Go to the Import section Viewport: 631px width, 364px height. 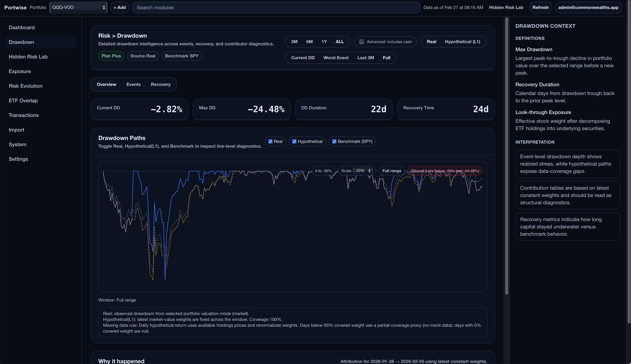pos(16,130)
